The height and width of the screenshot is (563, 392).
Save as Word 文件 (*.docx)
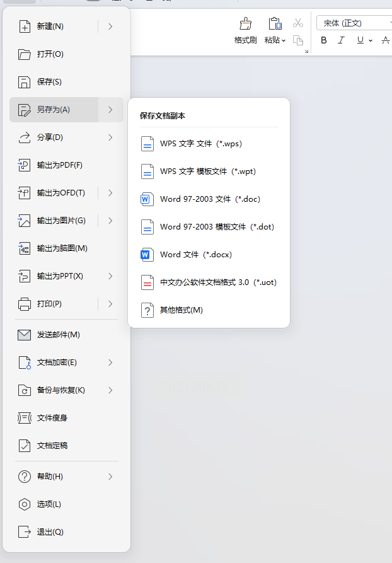click(209, 255)
